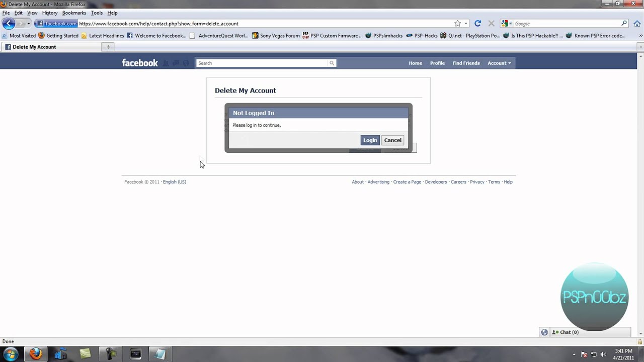Open the File menu

6,13
